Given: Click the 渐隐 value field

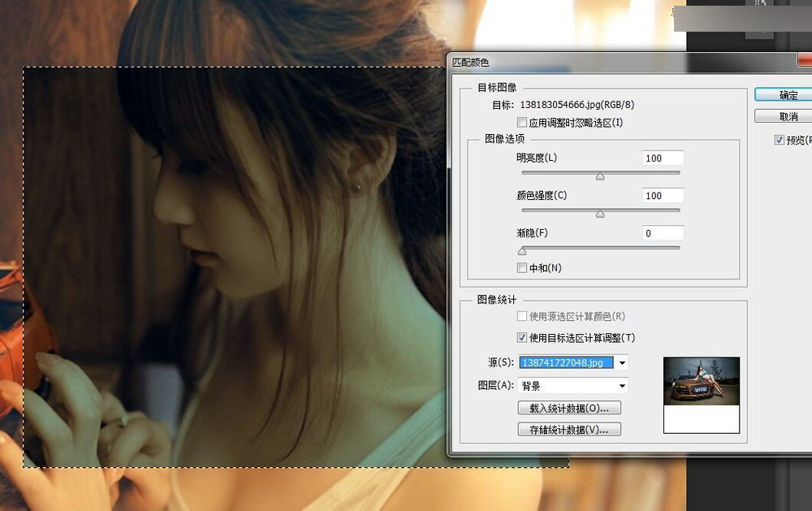Looking at the screenshot, I should (663, 233).
